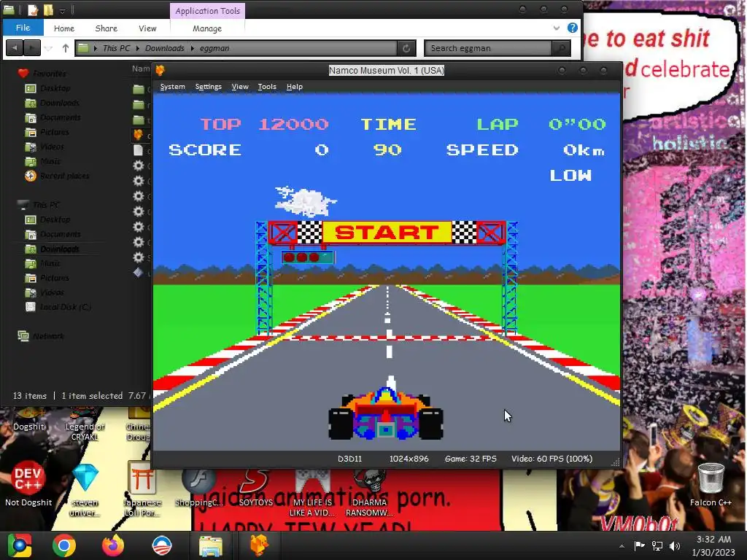Click the This PC breadcrumb segment
The image size is (747, 560).
tap(116, 48)
